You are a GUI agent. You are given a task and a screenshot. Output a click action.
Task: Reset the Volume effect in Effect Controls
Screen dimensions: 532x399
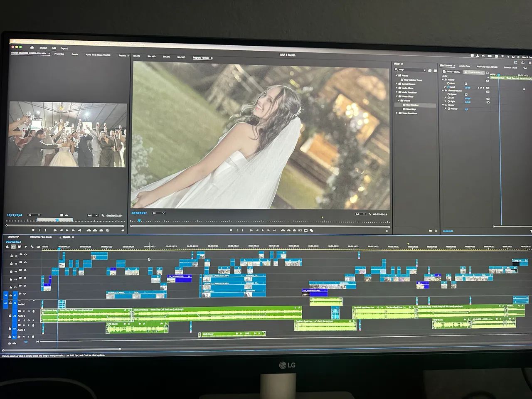488,81
